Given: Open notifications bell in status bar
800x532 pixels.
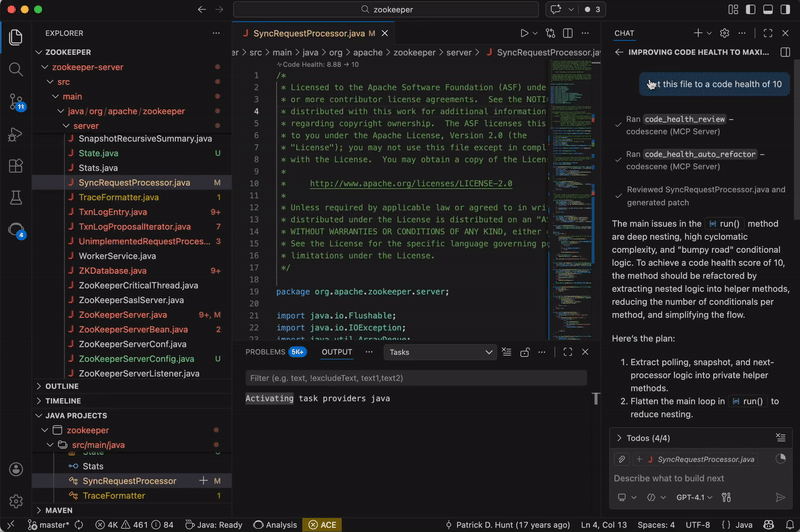Looking at the screenshot, I should [x=789, y=525].
